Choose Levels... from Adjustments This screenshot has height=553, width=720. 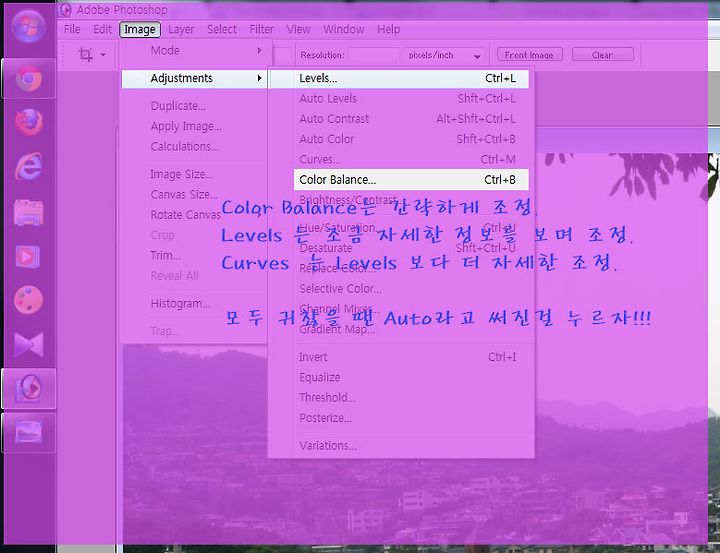399,79
